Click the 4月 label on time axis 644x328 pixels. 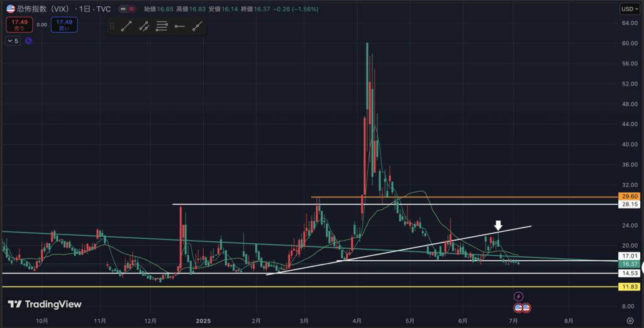357,320
